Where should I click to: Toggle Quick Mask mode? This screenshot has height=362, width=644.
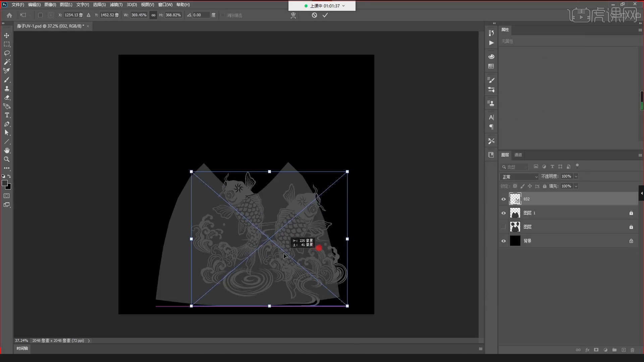[x=7, y=196]
